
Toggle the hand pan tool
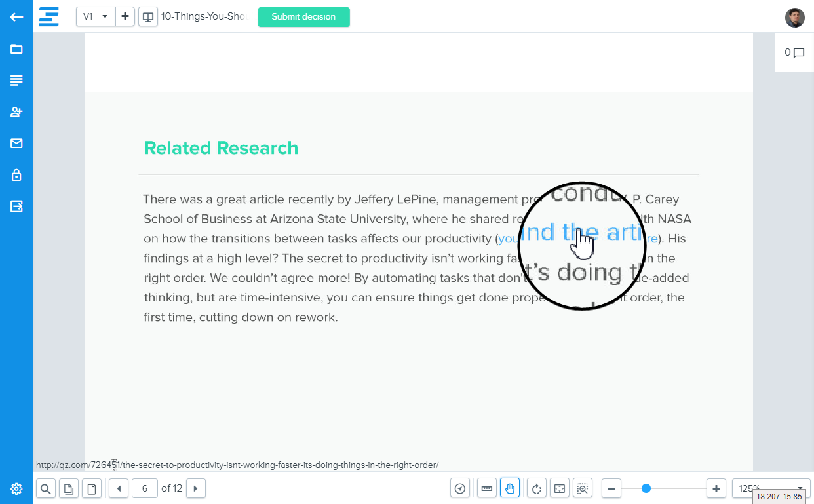tap(510, 488)
